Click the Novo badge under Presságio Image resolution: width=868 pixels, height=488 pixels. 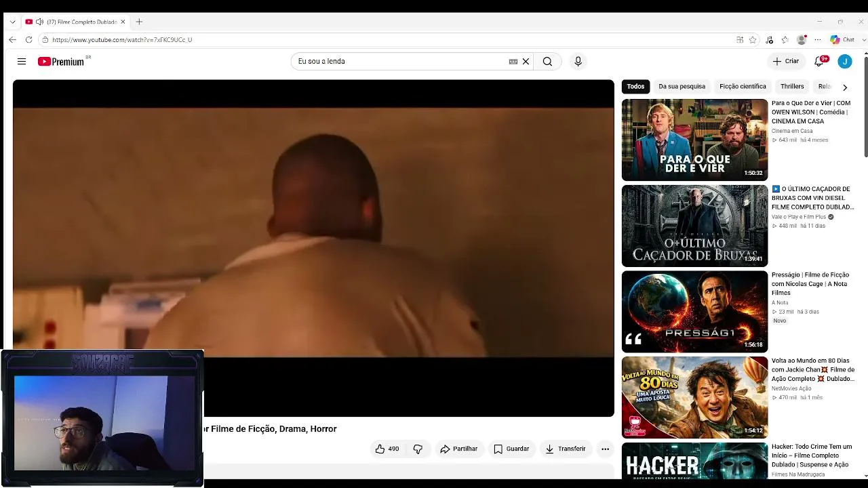[x=780, y=321]
